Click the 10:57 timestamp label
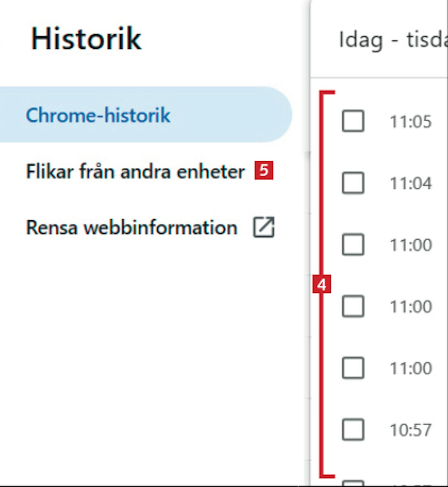The width and height of the screenshot is (448, 487). click(x=411, y=430)
